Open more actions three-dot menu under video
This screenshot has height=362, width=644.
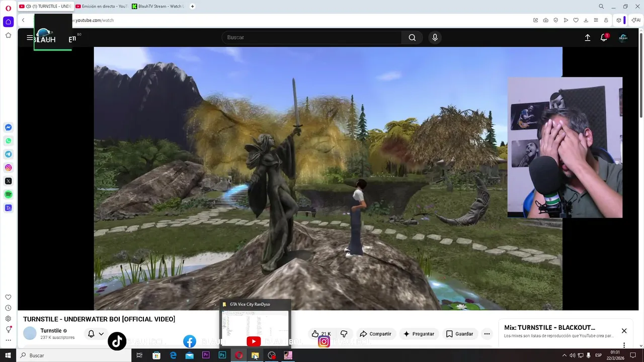tap(487, 334)
